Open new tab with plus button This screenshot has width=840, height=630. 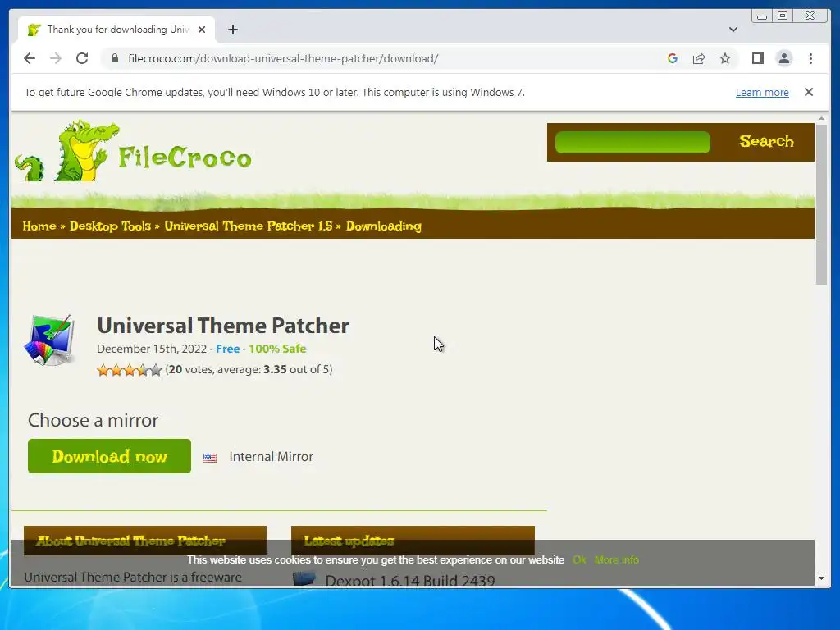point(232,30)
